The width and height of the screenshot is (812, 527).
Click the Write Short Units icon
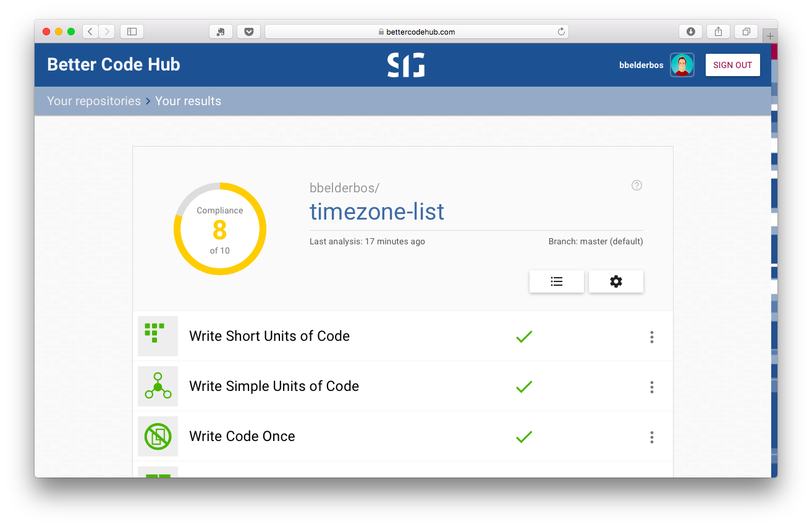(x=158, y=336)
